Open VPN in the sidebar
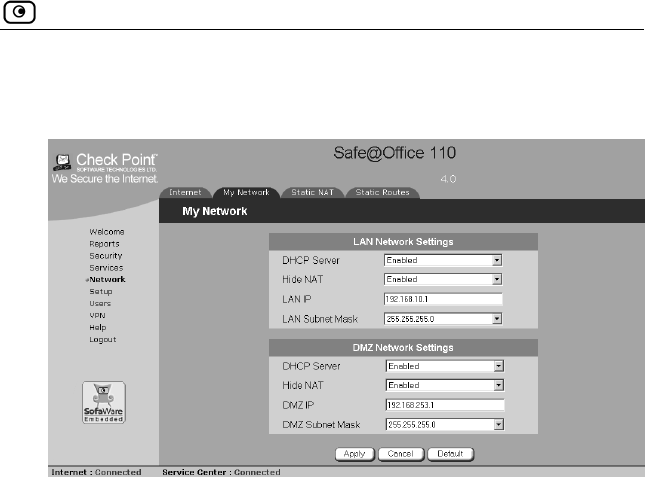The image size is (645, 477). [x=97, y=315]
